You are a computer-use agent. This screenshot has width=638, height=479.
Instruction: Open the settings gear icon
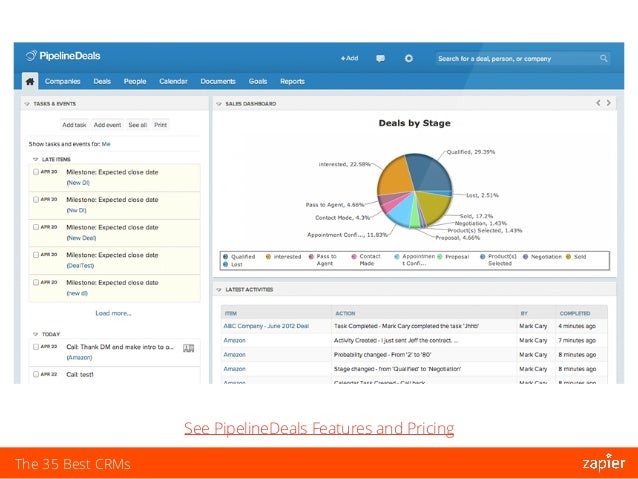pos(409,59)
